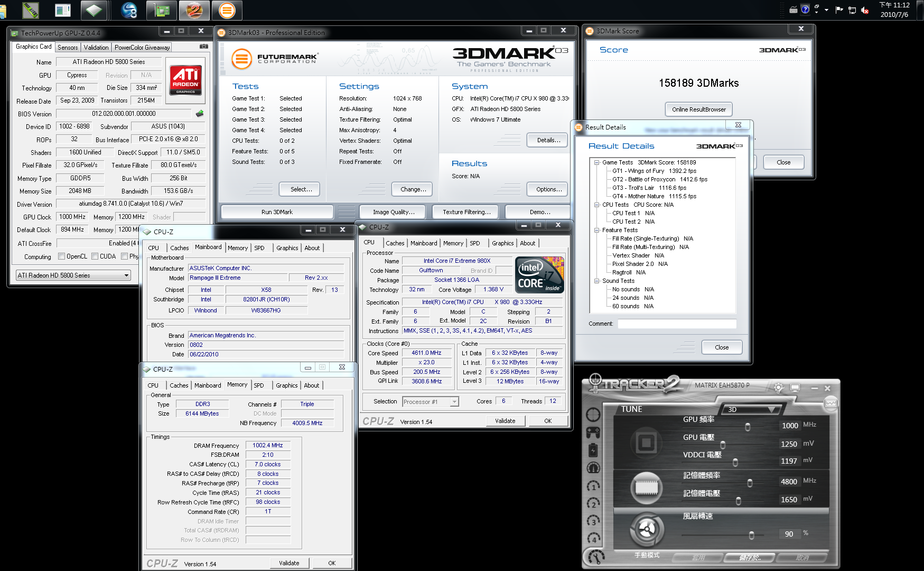
Task: Click the Options... results button
Action: click(548, 189)
